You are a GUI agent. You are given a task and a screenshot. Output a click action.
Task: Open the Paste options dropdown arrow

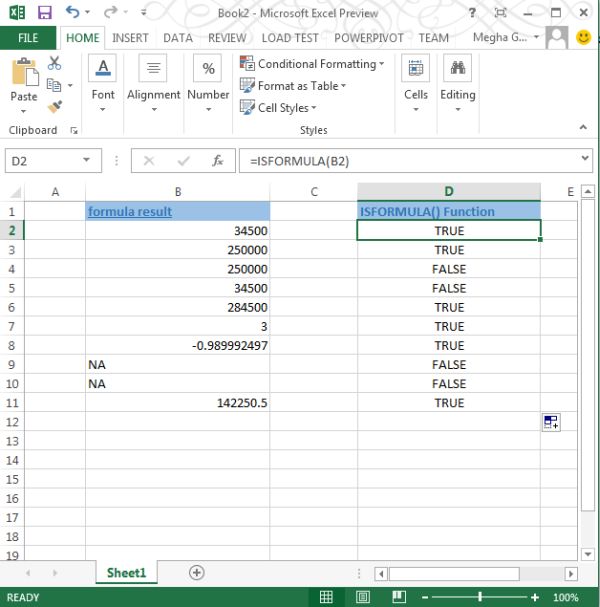pos(24,111)
